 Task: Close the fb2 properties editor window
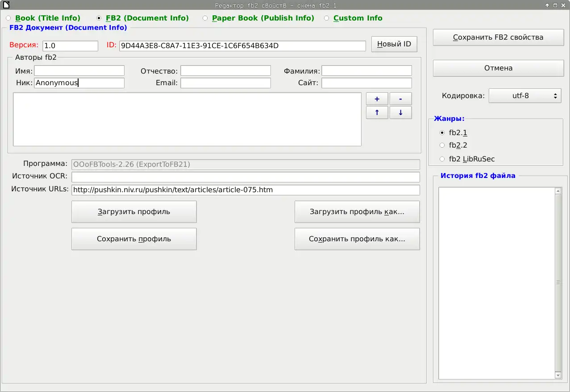[563, 5]
